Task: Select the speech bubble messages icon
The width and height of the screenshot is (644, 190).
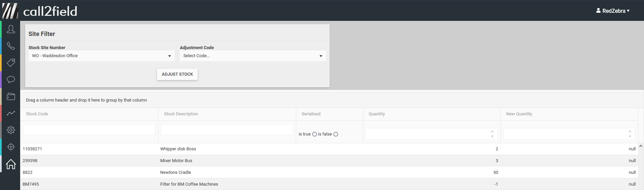Action: coord(11,79)
